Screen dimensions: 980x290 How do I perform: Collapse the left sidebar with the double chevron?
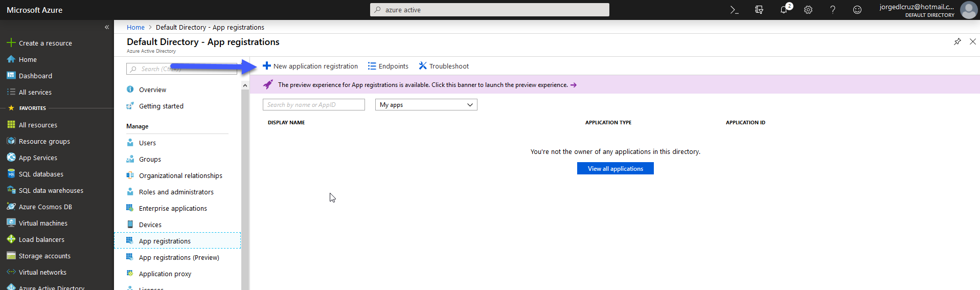(107, 27)
